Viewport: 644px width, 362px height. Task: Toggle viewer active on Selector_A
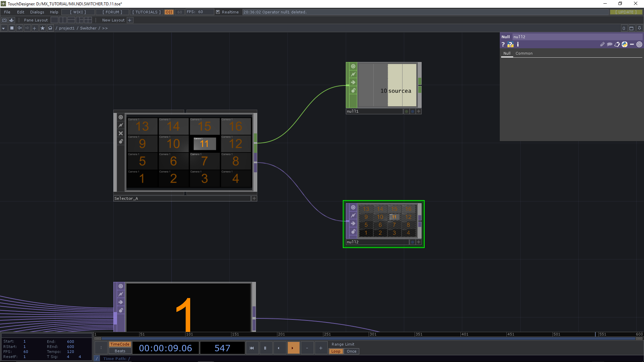[121, 117]
